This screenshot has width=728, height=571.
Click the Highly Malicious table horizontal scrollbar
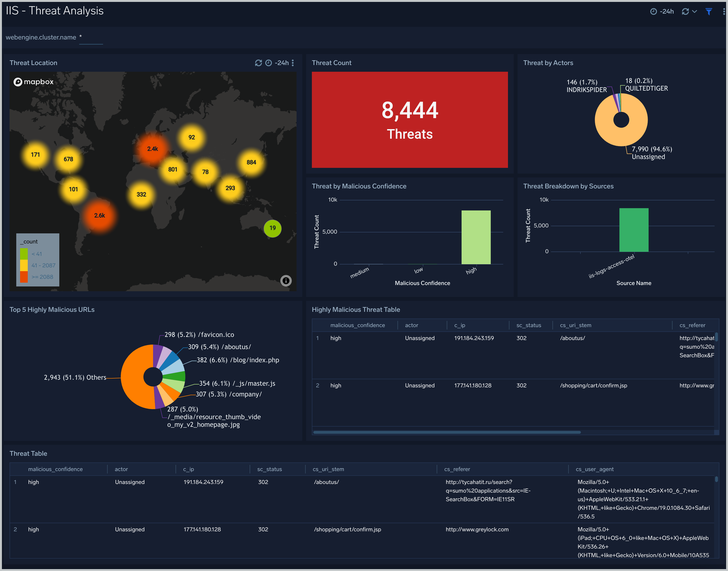coord(447,432)
